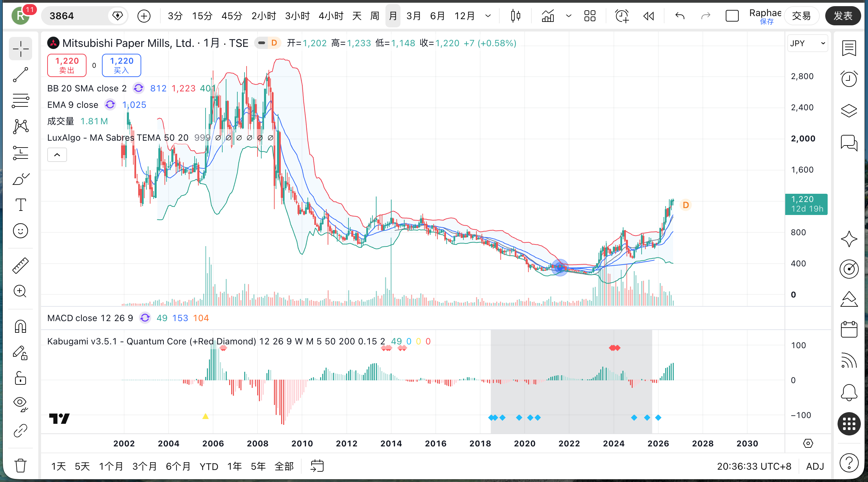Image resolution: width=868 pixels, height=482 pixels.
Task: Switch to the 3分 timeframe
Action: click(175, 16)
